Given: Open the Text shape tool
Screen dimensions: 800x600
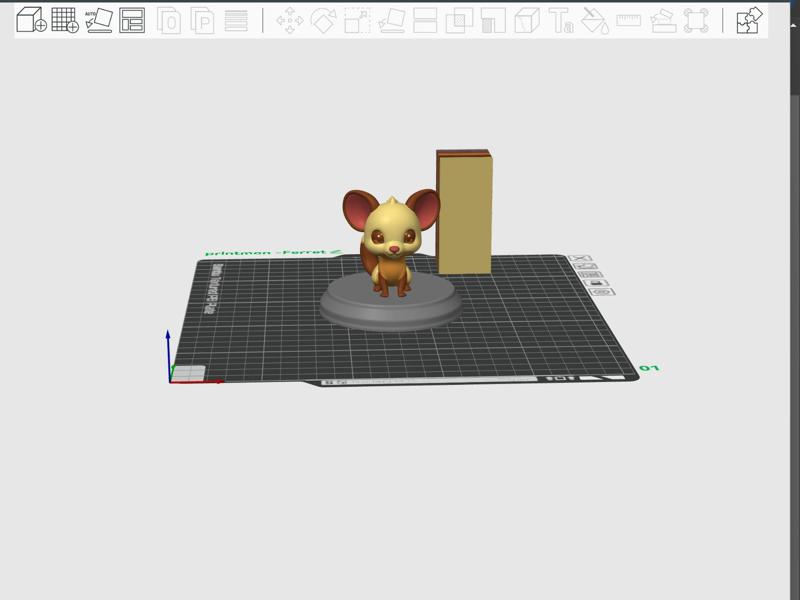Looking at the screenshot, I should point(561,20).
